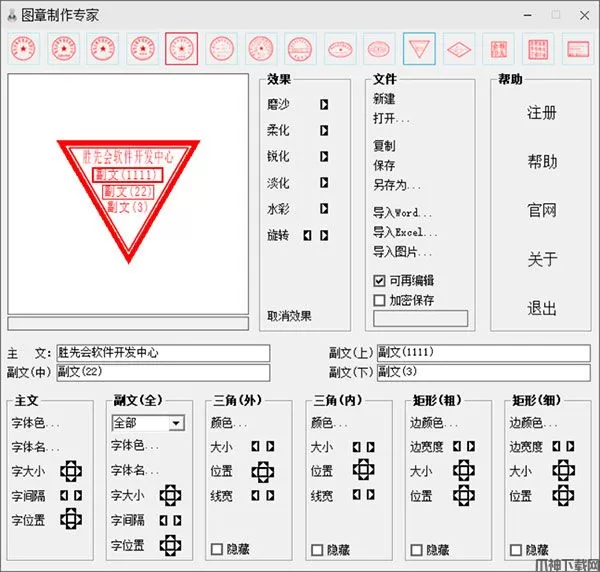Select the oval stamp with center star

click(x=340, y=49)
